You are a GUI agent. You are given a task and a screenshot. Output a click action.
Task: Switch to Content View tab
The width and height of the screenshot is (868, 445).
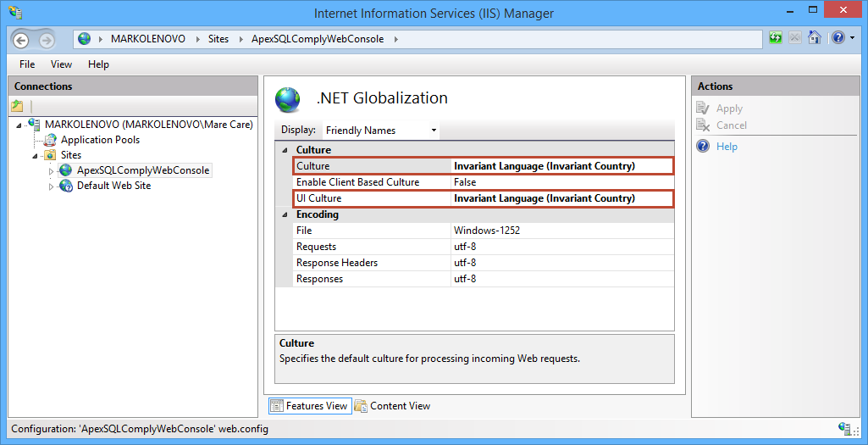click(392, 406)
